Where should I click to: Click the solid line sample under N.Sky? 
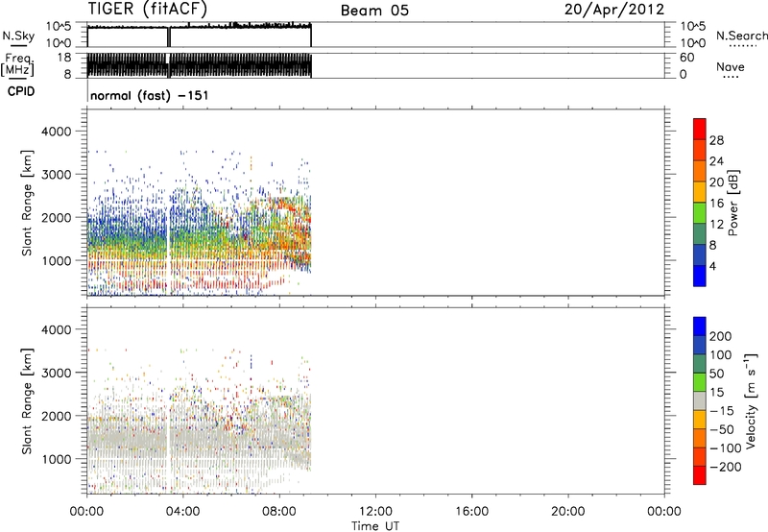tap(18, 45)
